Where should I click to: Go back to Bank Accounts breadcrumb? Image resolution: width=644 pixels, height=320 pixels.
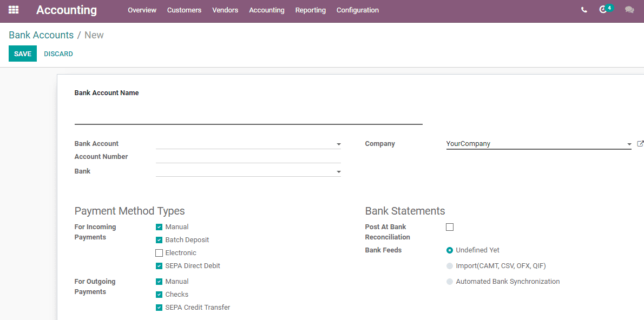[x=41, y=35]
